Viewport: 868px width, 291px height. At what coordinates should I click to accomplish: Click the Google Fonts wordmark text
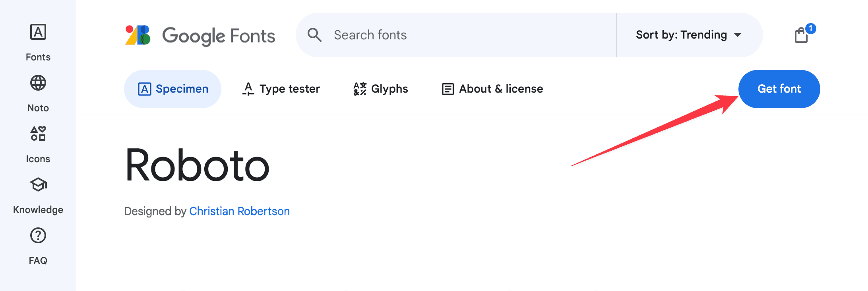(x=219, y=36)
